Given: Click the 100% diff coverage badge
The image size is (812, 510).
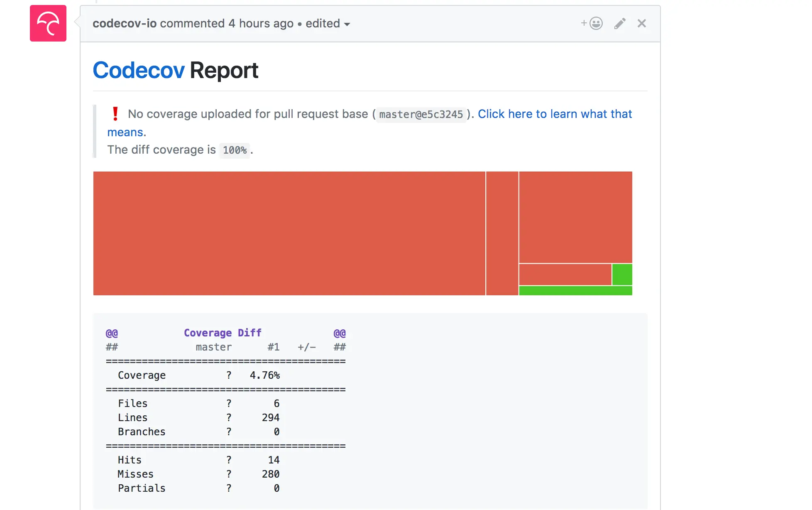Looking at the screenshot, I should (235, 150).
